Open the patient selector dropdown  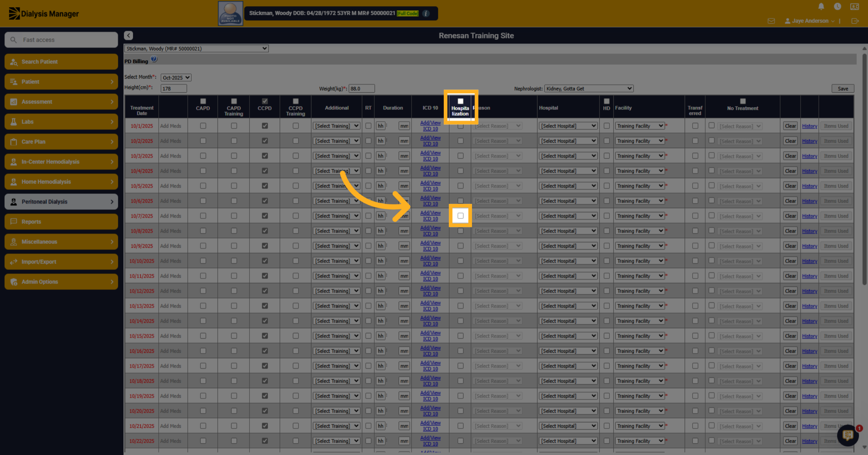(x=196, y=49)
